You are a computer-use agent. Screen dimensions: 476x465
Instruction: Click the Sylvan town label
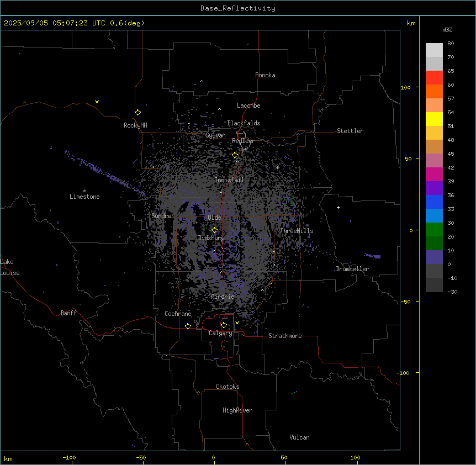(x=215, y=135)
